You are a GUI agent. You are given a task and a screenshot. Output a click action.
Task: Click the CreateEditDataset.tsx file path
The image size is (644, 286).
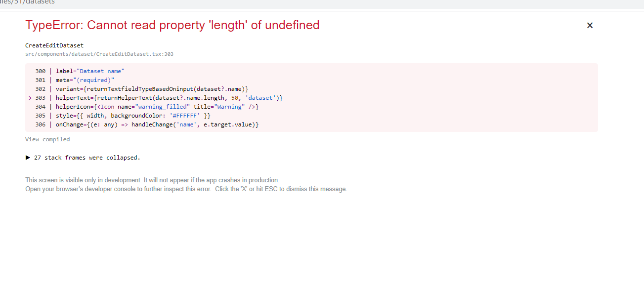tap(99, 54)
